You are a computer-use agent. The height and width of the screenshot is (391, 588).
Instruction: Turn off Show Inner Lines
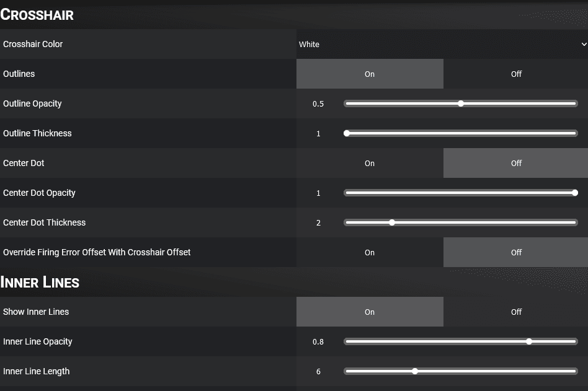coord(515,312)
